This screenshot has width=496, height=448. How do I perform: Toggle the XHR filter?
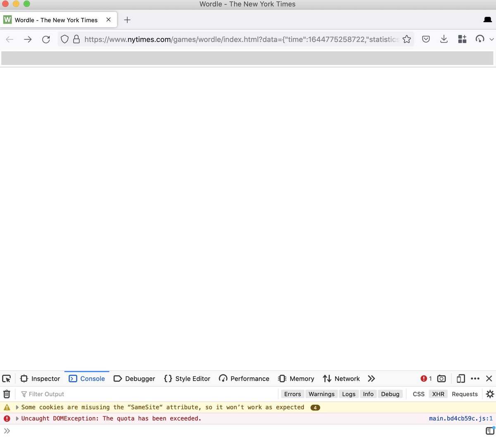coord(438,394)
